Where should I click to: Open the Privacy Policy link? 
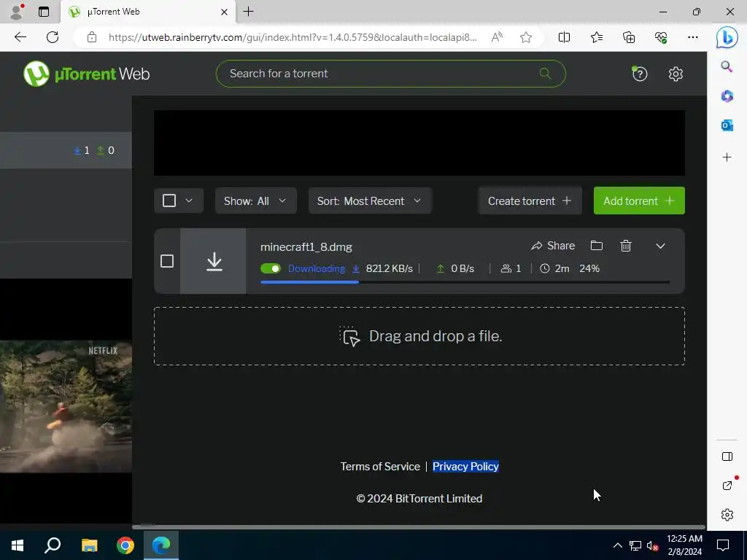point(465,466)
